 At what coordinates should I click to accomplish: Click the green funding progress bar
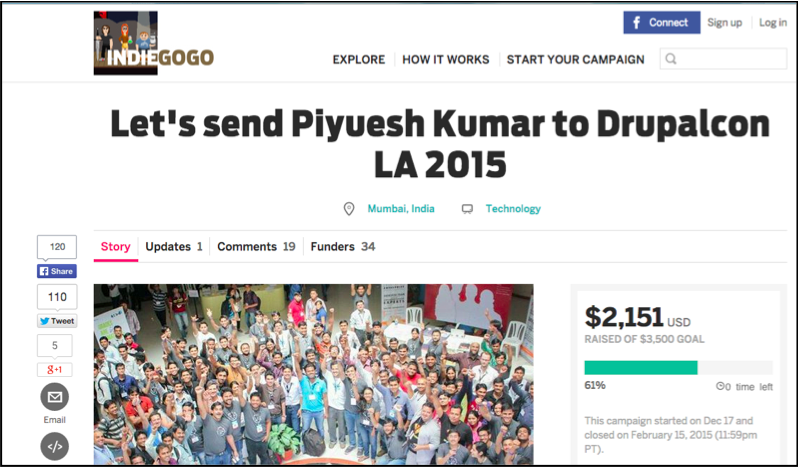click(x=641, y=368)
